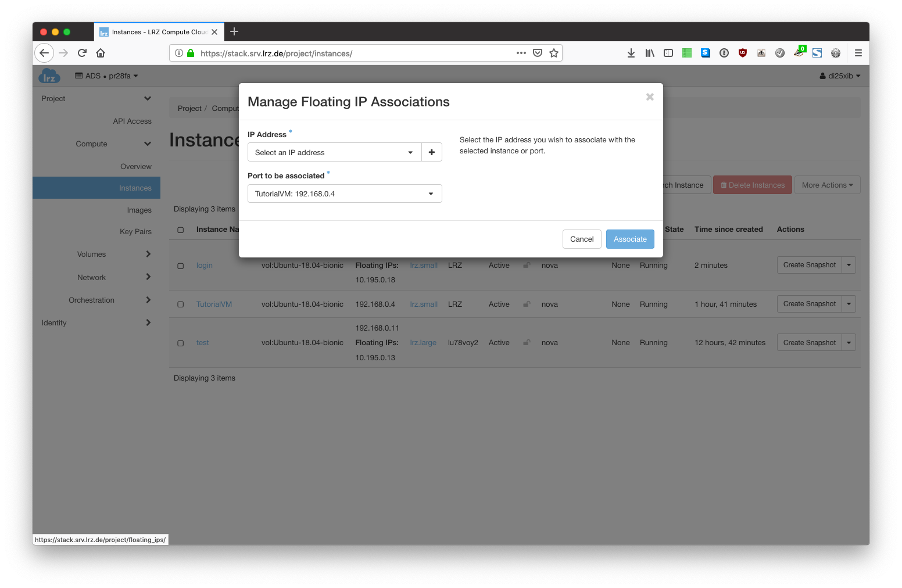This screenshot has height=588, width=902.
Task: Open the IP Address dropdown
Action: (334, 152)
